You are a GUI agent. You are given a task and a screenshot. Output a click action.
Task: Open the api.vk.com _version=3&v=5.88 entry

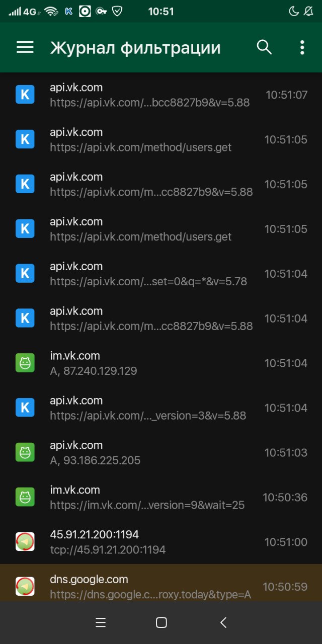point(161,408)
